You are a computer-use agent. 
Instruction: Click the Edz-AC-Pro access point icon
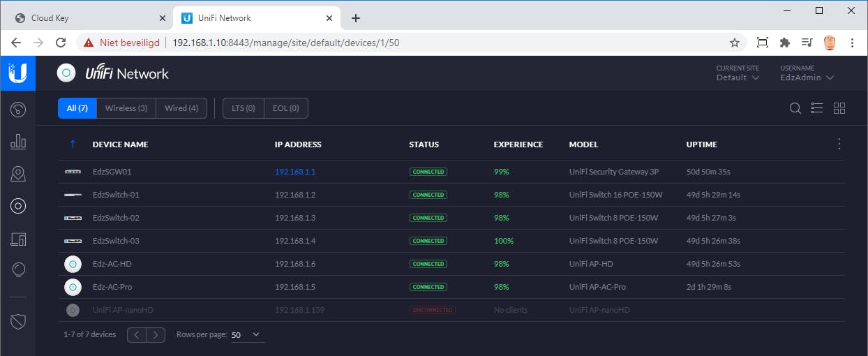[73, 287]
